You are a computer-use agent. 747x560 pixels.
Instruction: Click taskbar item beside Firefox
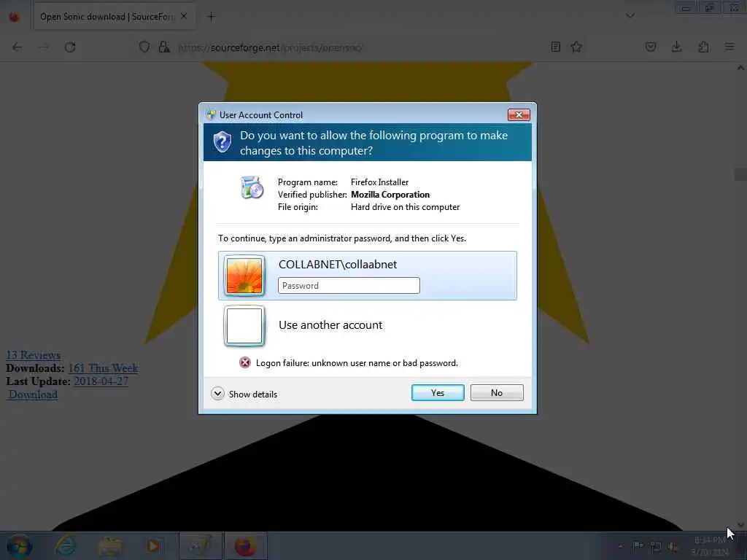click(x=201, y=545)
